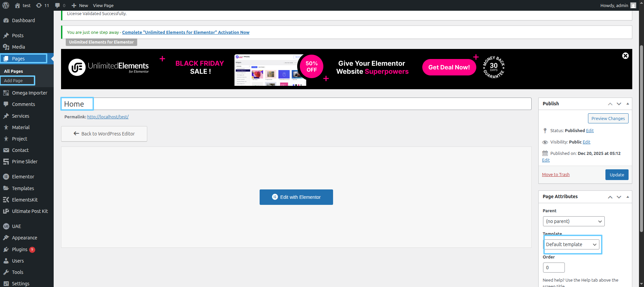Click the Edit with Elementor button

coord(296,197)
